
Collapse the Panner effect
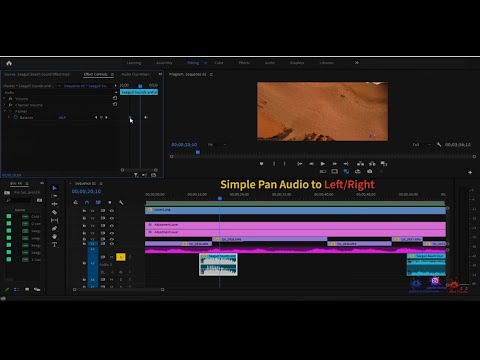[x=5, y=111]
